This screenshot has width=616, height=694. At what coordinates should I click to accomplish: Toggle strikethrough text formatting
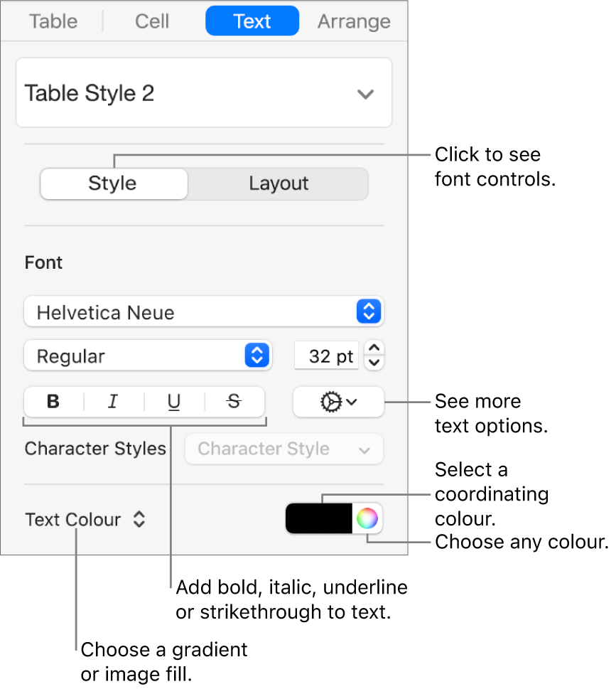click(x=234, y=402)
